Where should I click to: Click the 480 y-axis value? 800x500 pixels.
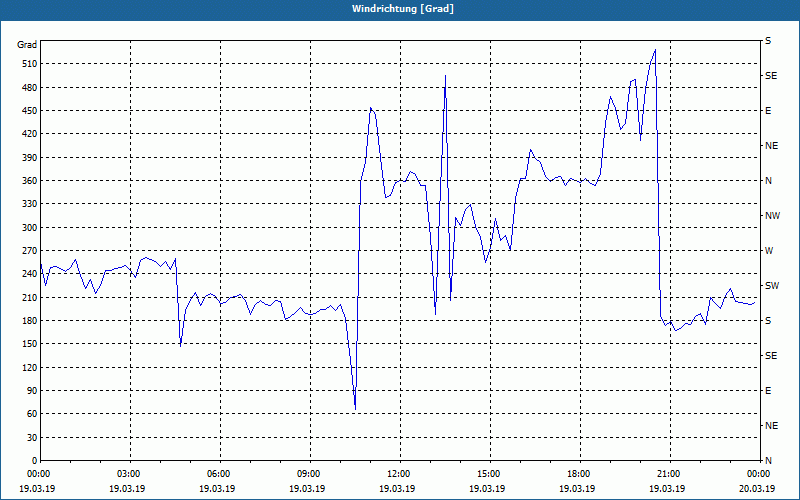pos(30,87)
